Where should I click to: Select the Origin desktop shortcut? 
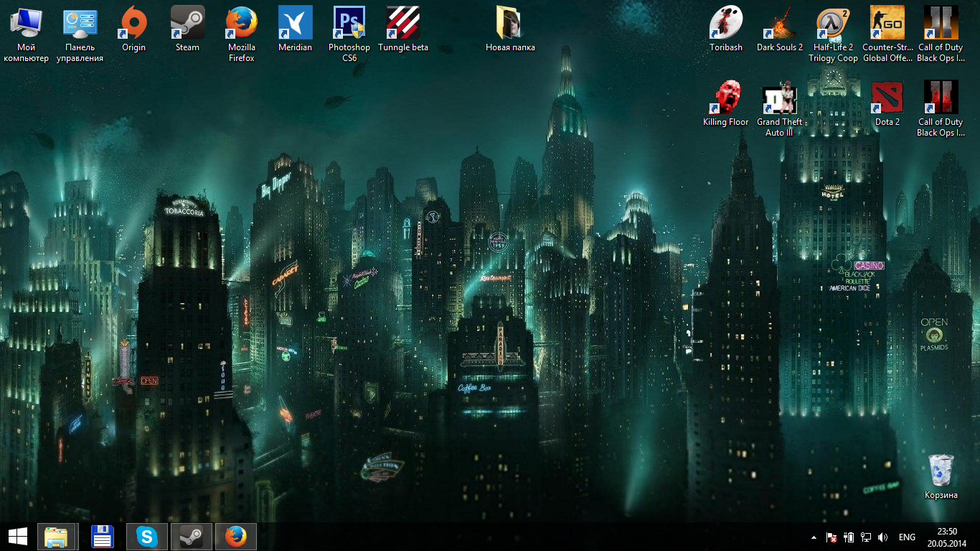pos(133,29)
